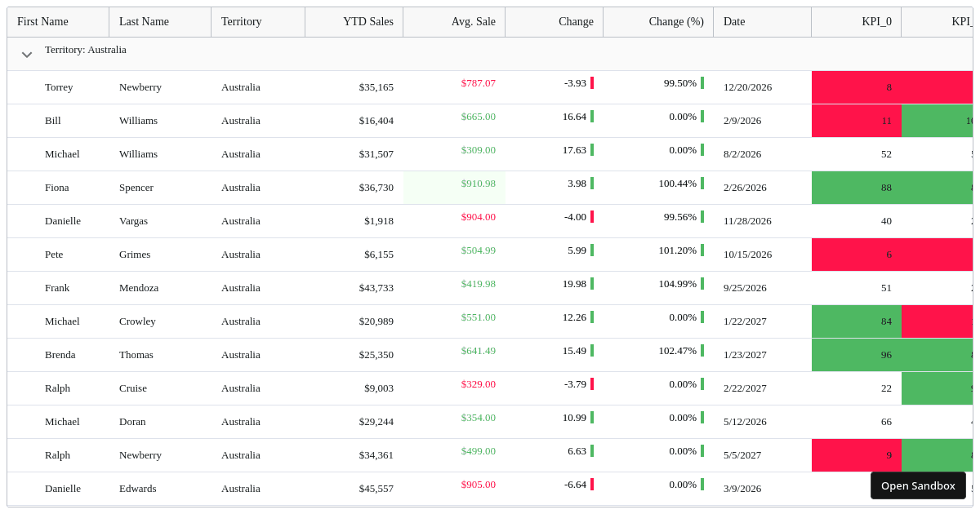Select first name cell 'Torrey'
Screen dimensions: 980x514
(58, 87)
